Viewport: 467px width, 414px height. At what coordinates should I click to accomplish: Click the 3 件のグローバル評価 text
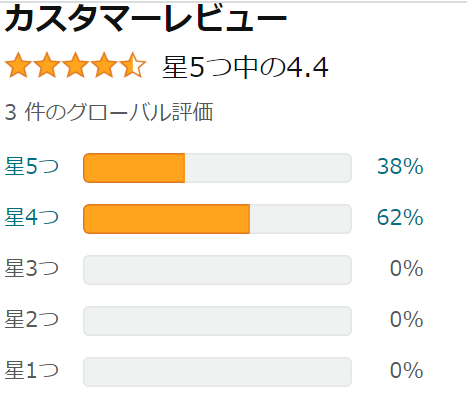[x=109, y=112]
